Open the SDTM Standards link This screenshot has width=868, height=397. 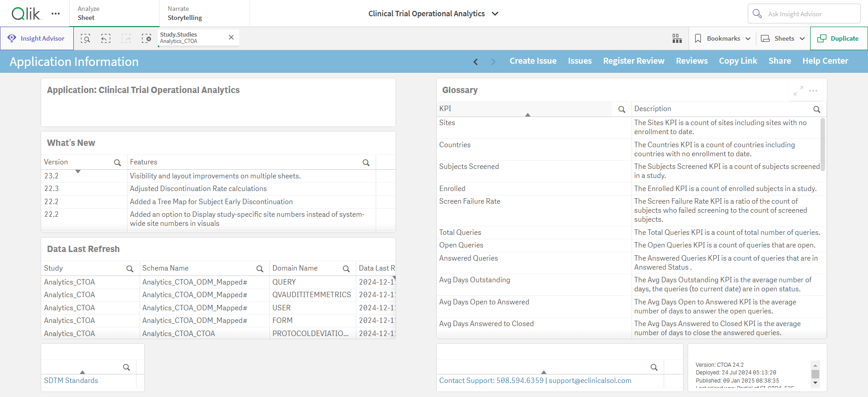coord(71,381)
